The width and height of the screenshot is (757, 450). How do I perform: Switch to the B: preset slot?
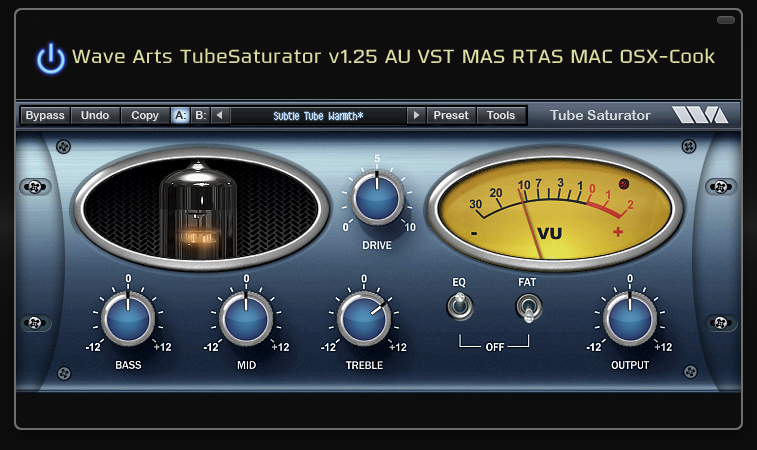click(200, 115)
